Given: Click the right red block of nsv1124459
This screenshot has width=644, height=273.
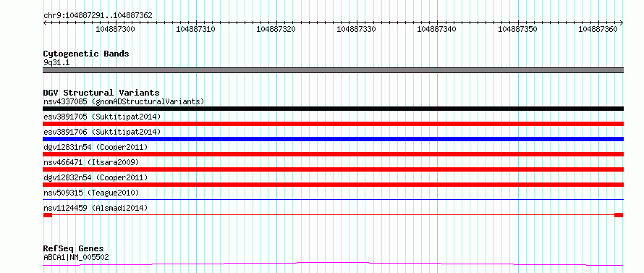Looking at the screenshot, I should (x=619, y=215).
